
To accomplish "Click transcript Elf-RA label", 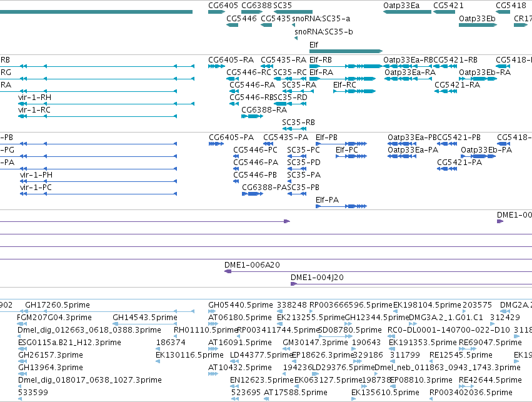I will click(321, 73).
